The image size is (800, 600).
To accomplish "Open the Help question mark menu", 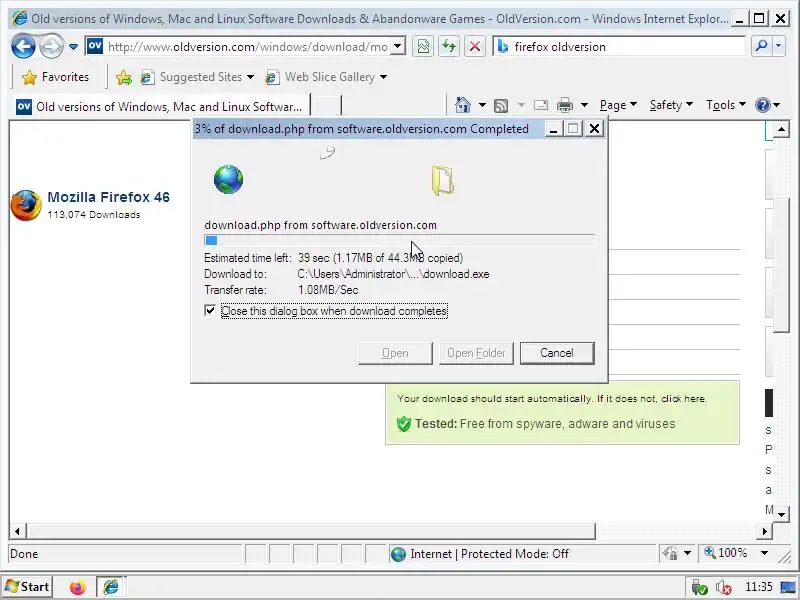I will [x=767, y=105].
